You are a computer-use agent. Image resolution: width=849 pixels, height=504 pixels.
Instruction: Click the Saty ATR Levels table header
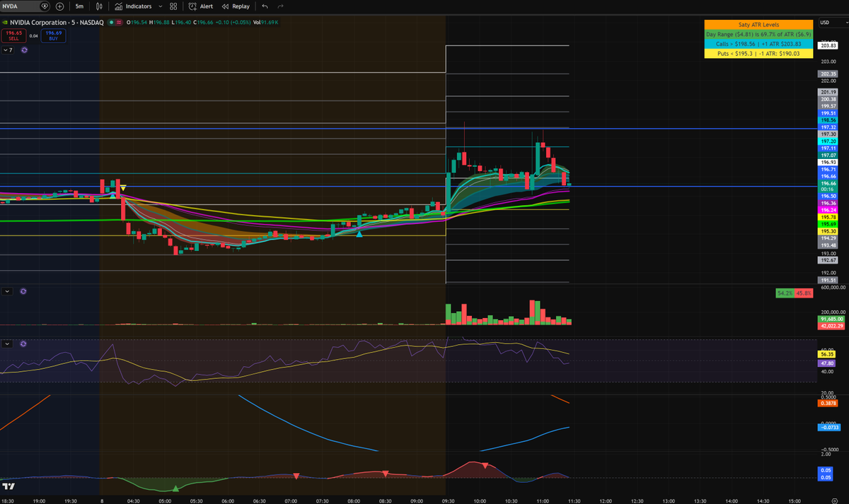point(758,24)
